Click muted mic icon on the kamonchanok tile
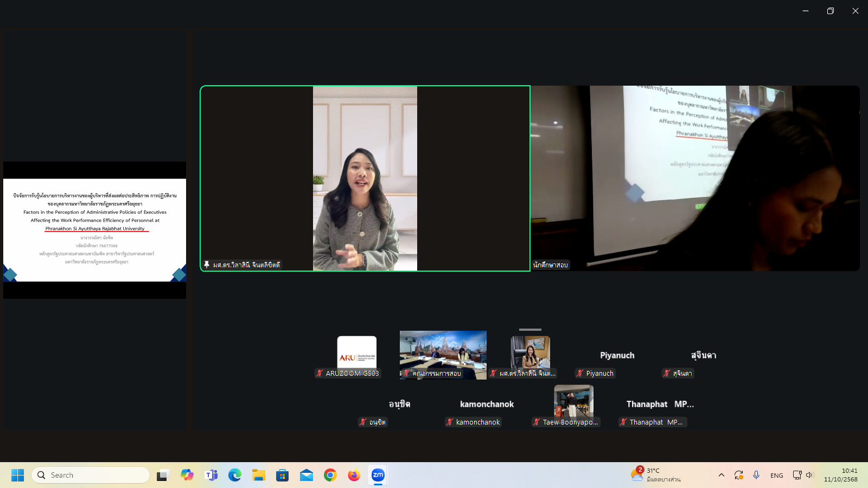Screen dimensions: 868x488 (x=450, y=422)
